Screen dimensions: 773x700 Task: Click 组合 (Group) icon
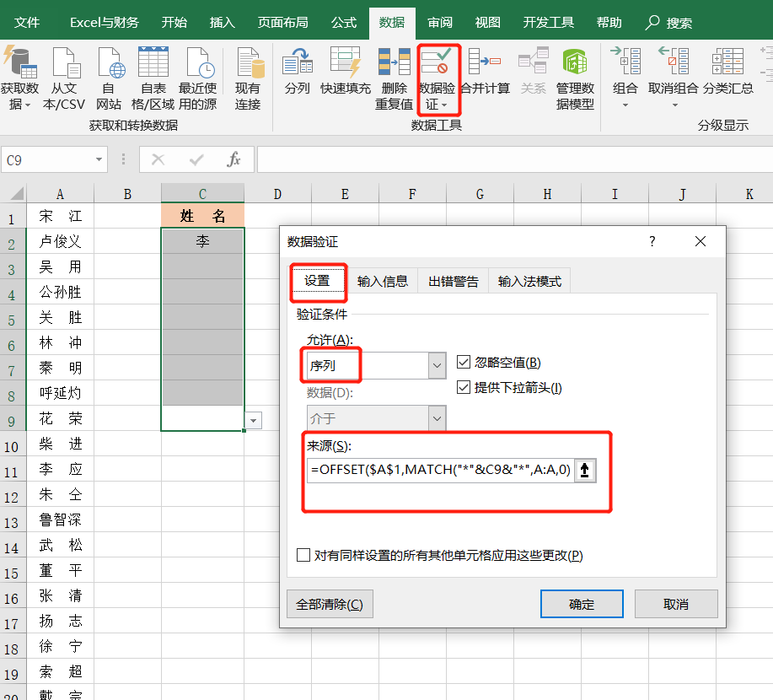click(x=625, y=60)
